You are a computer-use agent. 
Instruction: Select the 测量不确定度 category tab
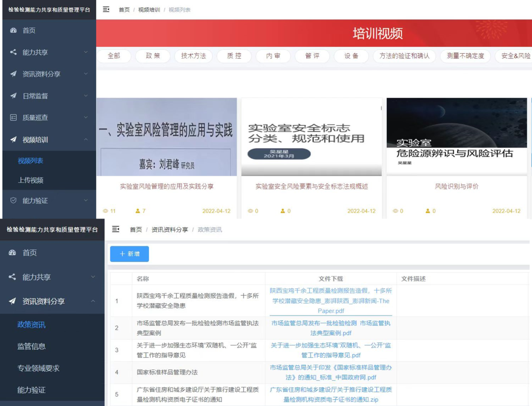click(465, 56)
